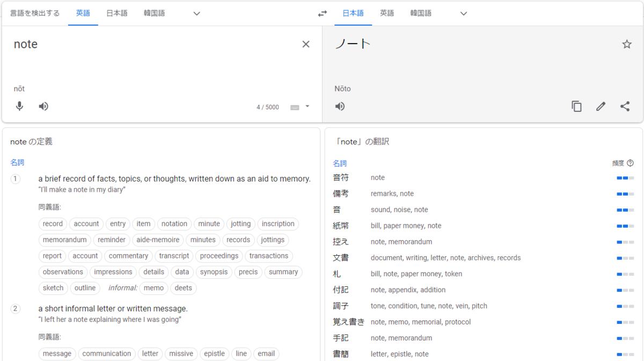Listen to the source text "note"
This screenshot has height=361, width=644.
[x=43, y=106]
